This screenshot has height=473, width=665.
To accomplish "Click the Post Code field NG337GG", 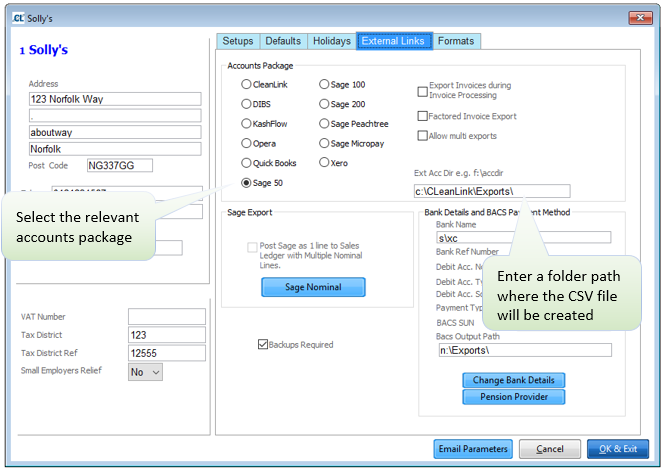I will click(120, 165).
